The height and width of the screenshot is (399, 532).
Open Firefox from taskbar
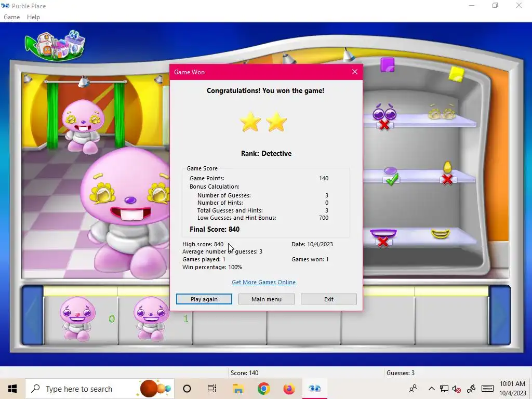289,389
